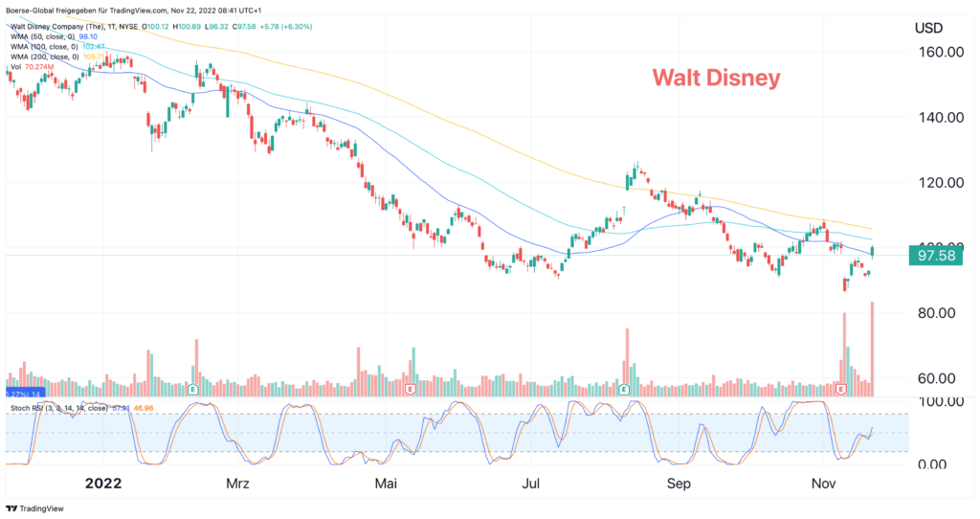Select the Vol 70.274M legend entry
The width and height of the screenshot is (980, 519).
(x=32, y=67)
